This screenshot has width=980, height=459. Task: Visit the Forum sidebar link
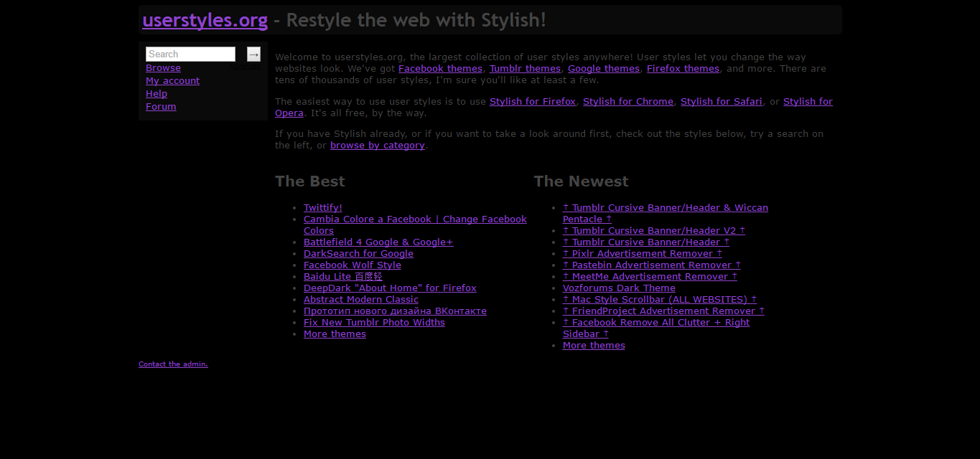161,107
